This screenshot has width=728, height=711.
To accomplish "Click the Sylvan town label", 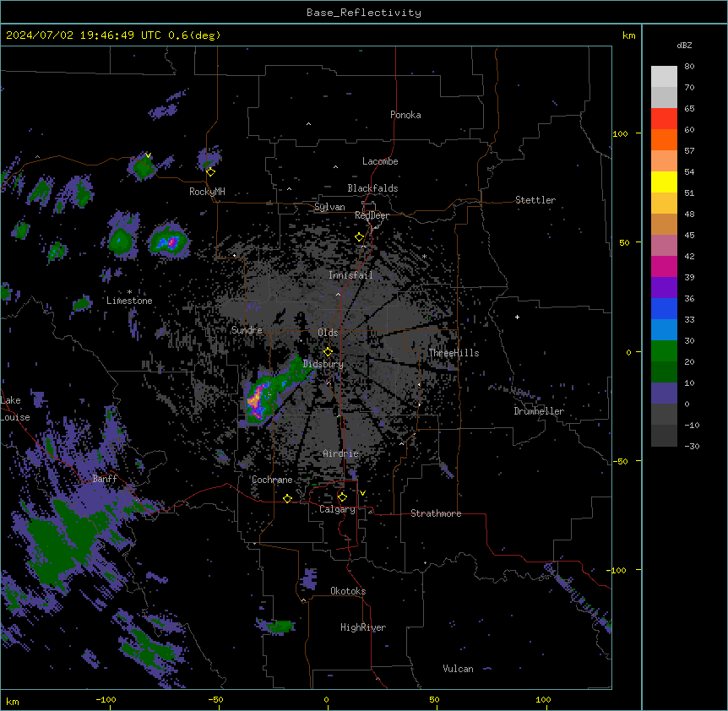I will (x=329, y=207).
